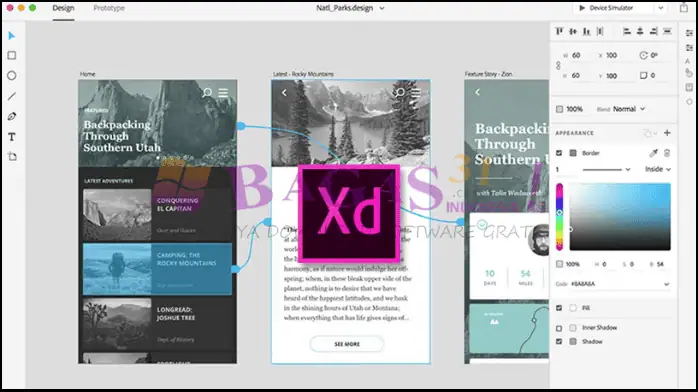Enable the Inner Shadow checkbox
The height and width of the screenshot is (392, 698).
[x=559, y=328]
